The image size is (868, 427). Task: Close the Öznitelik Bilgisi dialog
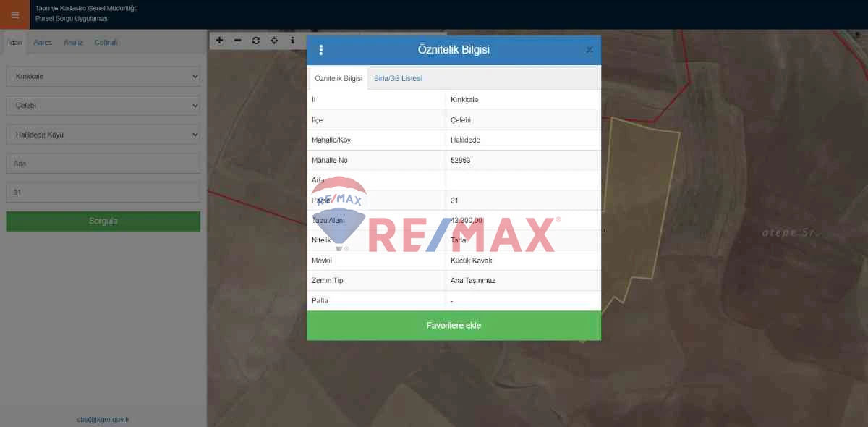590,50
